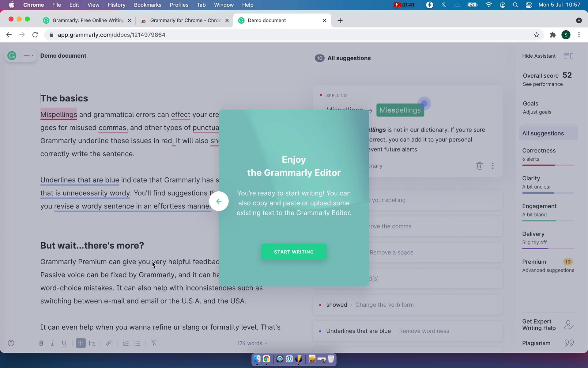The image size is (588, 368).
Task: Click the assistant panel layout icon
Action: [569, 56]
